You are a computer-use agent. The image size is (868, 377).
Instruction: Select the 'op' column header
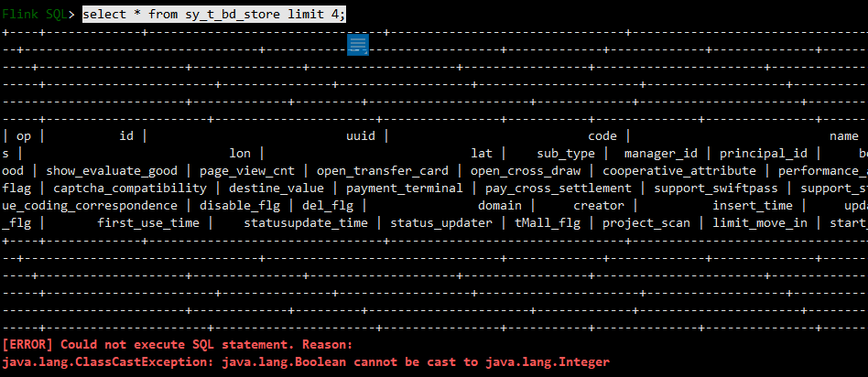(x=24, y=136)
